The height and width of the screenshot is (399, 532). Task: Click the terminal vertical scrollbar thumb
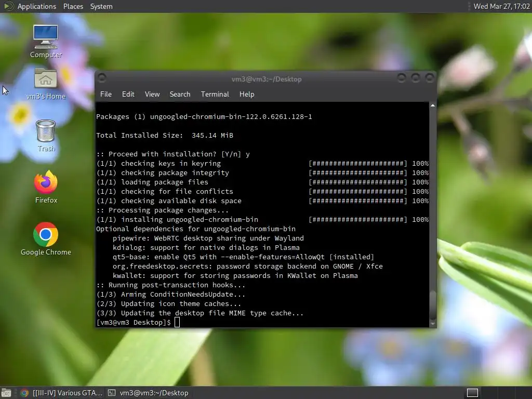[x=433, y=304]
